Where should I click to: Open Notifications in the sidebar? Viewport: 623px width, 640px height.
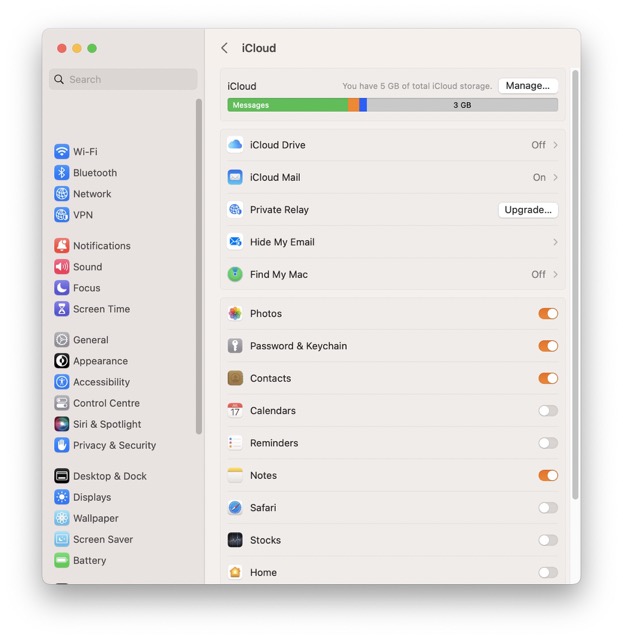[x=101, y=246]
